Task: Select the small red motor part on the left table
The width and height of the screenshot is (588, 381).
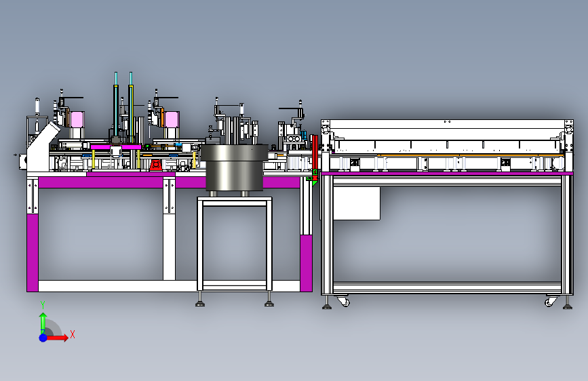Action: click(156, 165)
